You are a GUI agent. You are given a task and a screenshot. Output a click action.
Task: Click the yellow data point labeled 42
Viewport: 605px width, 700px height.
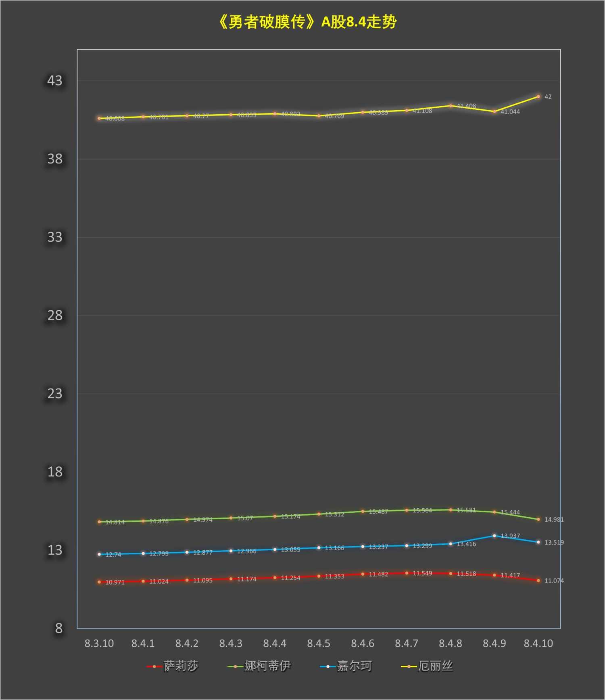pos(538,97)
